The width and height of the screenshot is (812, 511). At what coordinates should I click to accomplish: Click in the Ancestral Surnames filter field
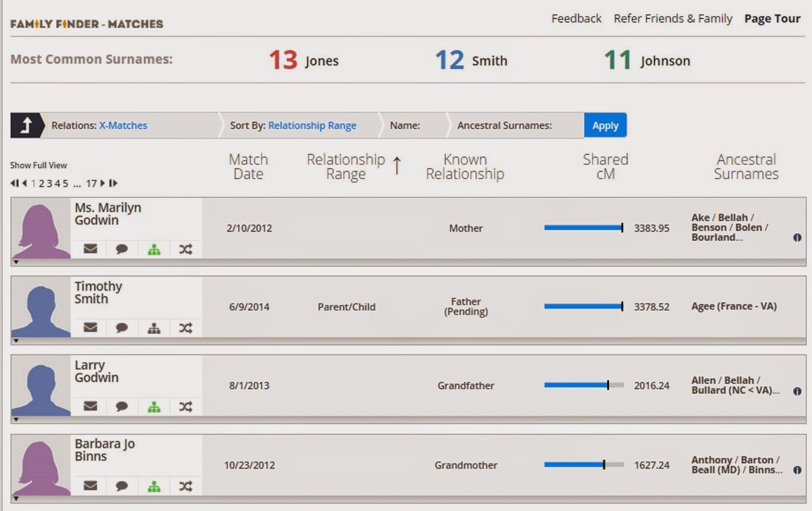pos(567,125)
